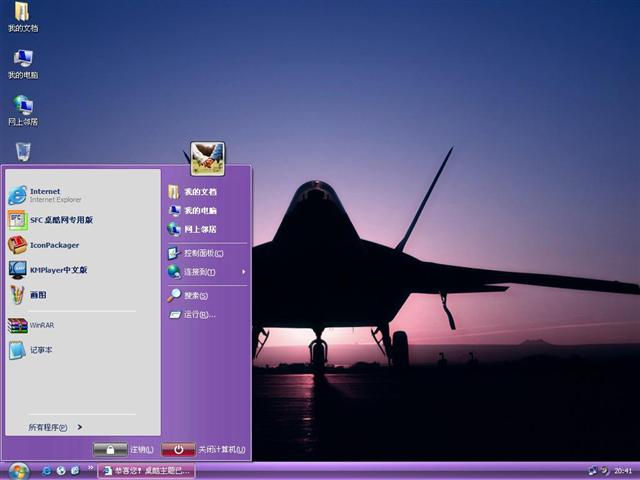Open the 回收站 Recycle Bin desktop icon
Screen dimensions: 640x480
[22, 152]
